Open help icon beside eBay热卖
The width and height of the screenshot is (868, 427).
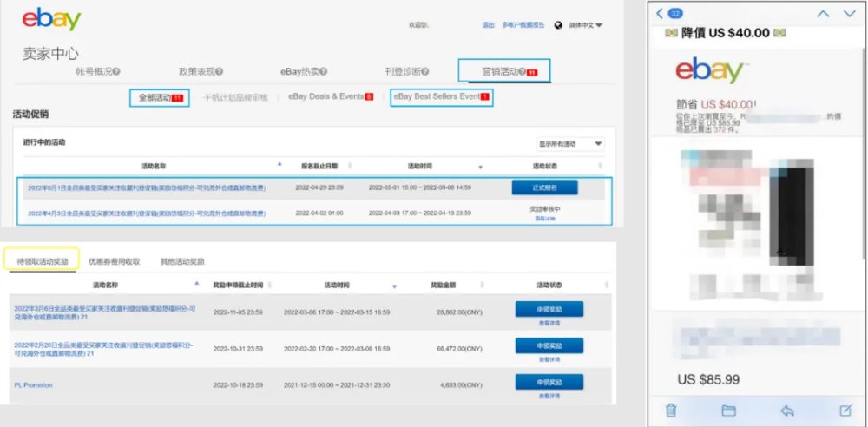323,71
